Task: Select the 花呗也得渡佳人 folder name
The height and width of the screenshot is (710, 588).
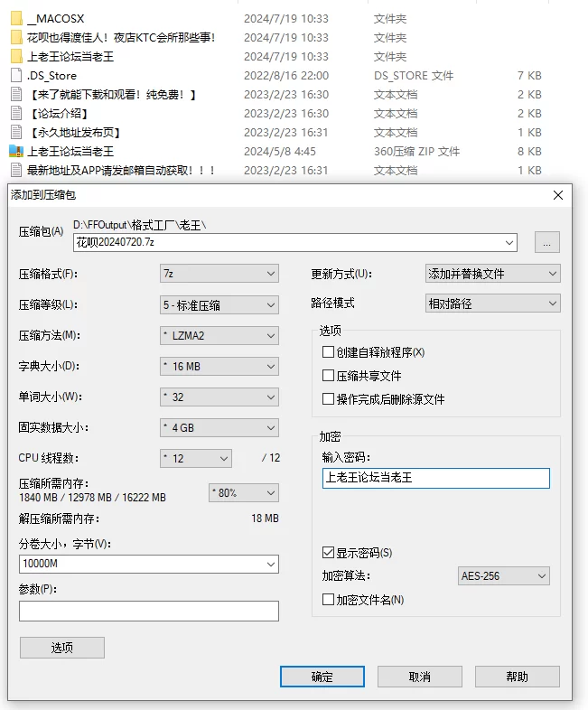Action: click(x=121, y=38)
